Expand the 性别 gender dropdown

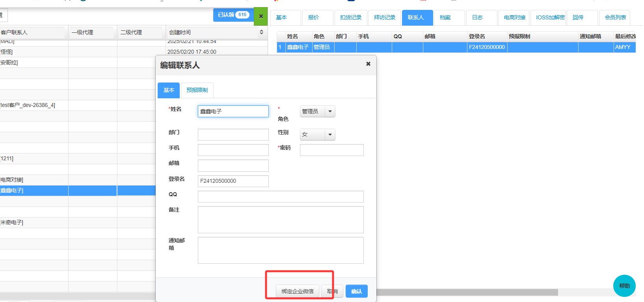tap(330, 135)
